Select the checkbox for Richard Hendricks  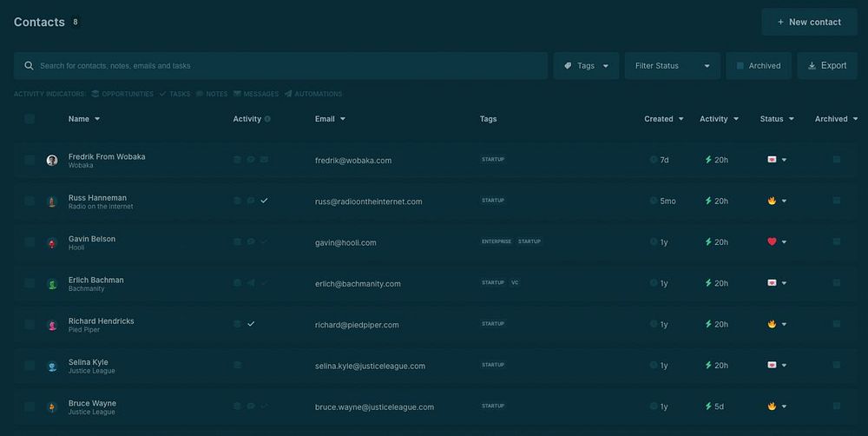[x=30, y=324]
